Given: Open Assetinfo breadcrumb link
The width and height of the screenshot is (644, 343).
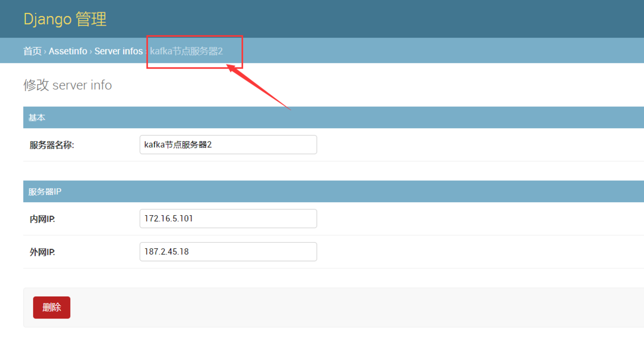Looking at the screenshot, I should (68, 51).
